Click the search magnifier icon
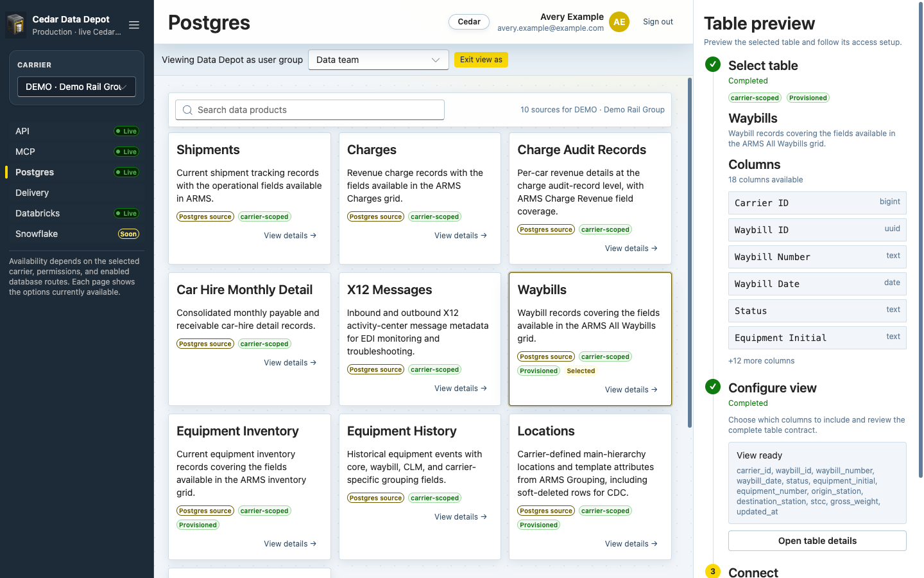The width and height of the screenshot is (924, 578). pyautogui.click(x=187, y=110)
